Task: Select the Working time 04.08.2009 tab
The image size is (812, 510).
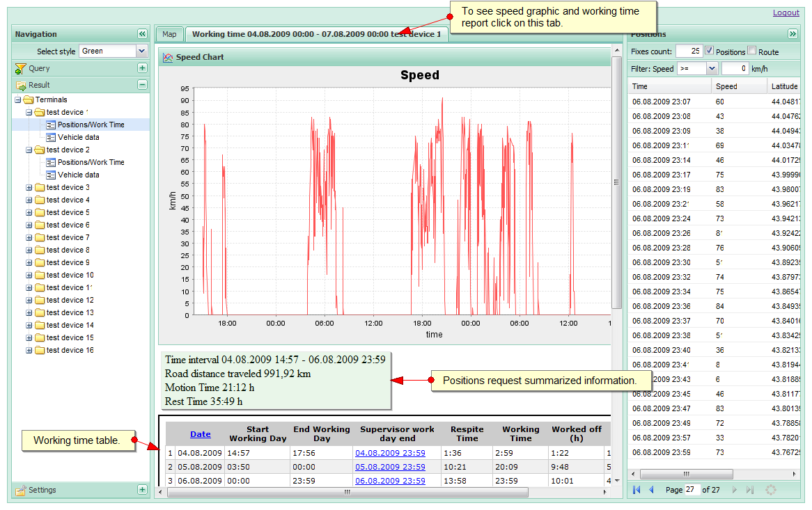Action: tap(316, 34)
